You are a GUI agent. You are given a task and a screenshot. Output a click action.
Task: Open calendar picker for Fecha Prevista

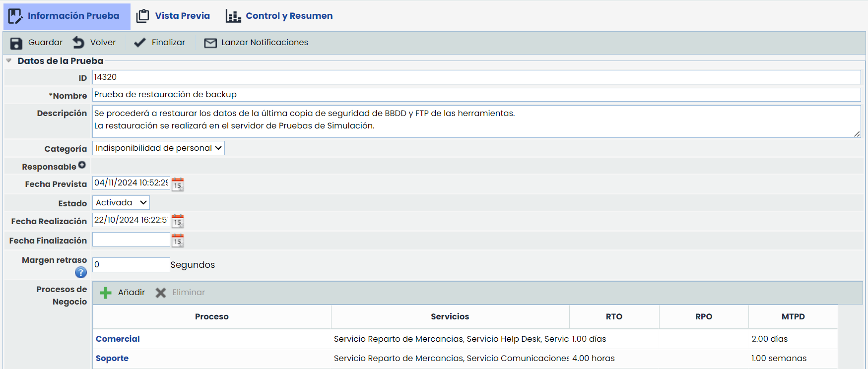178,184
